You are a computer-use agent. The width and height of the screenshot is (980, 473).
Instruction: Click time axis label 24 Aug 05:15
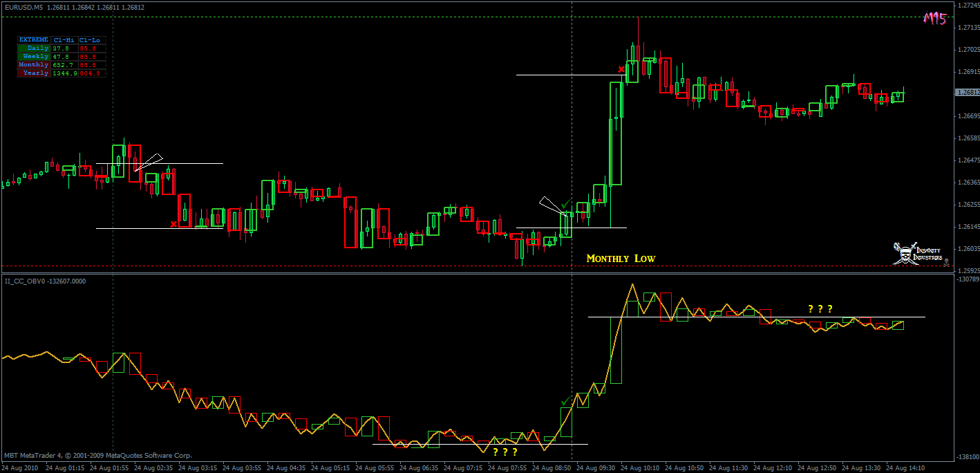point(331,468)
